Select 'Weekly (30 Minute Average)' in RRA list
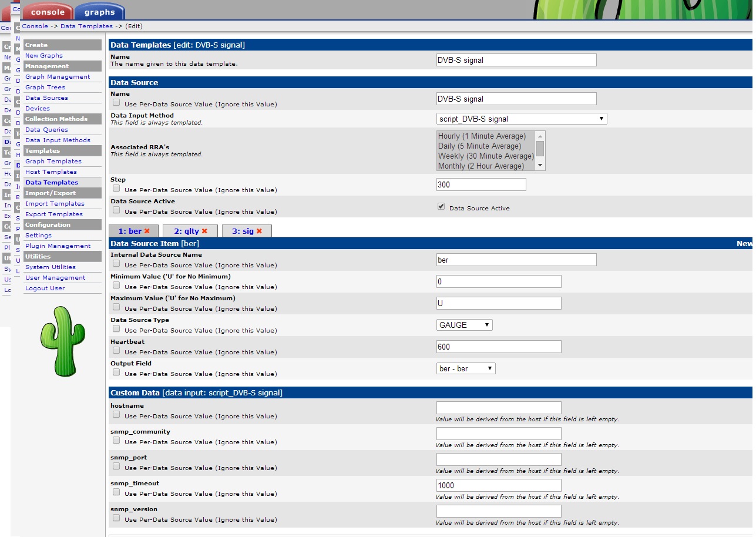 point(486,156)
